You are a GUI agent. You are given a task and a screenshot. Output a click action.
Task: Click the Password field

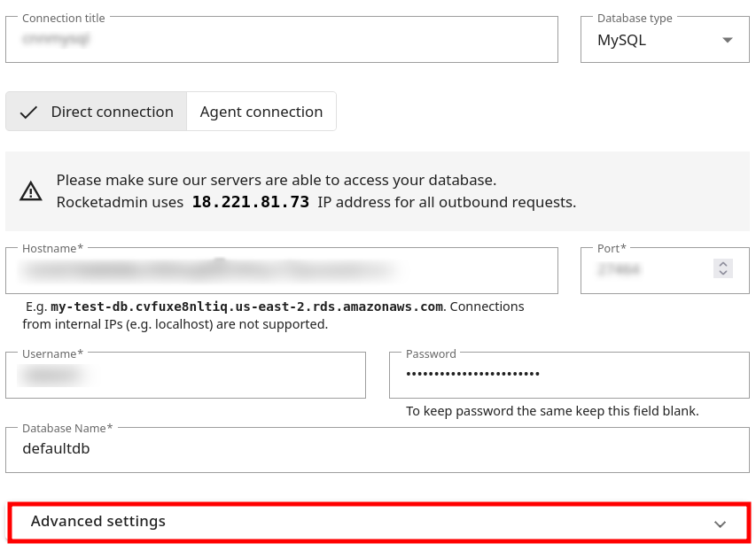(x=568, y=375)
